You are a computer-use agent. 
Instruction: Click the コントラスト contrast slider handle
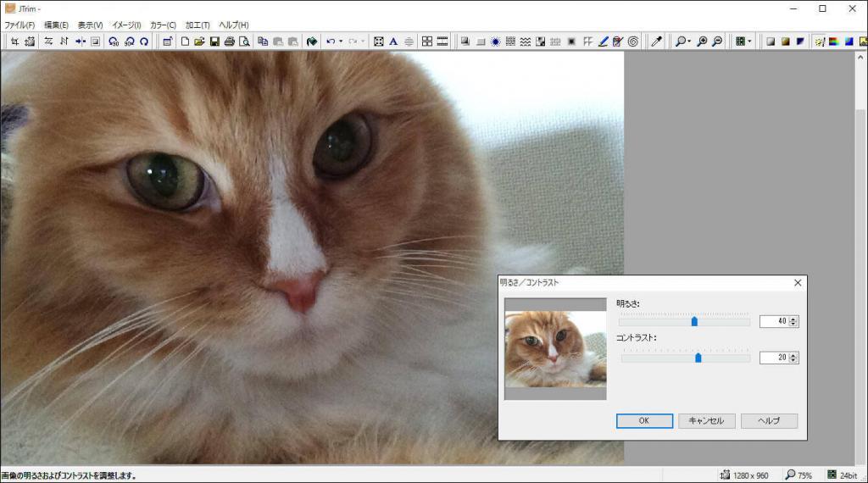[x=698, y=358]
